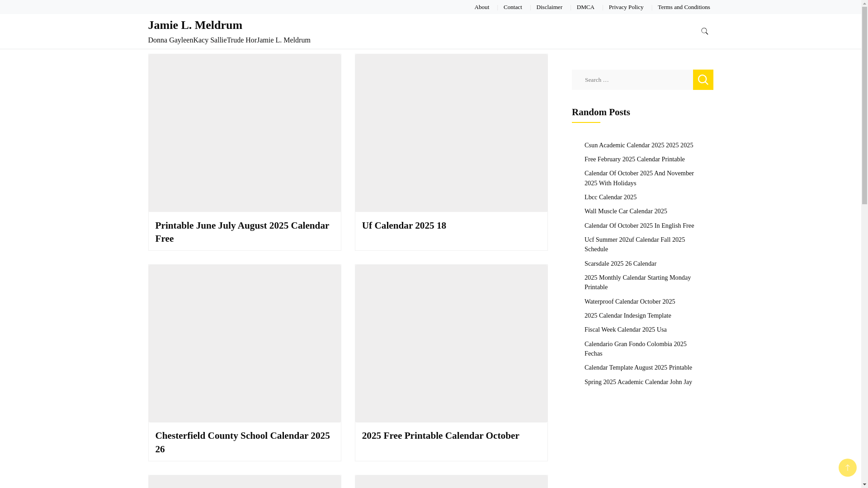Open Csun Academic Calendar 2025 2025 2025
This screenshot has height=488, width=868.
(x=638, y=145)
